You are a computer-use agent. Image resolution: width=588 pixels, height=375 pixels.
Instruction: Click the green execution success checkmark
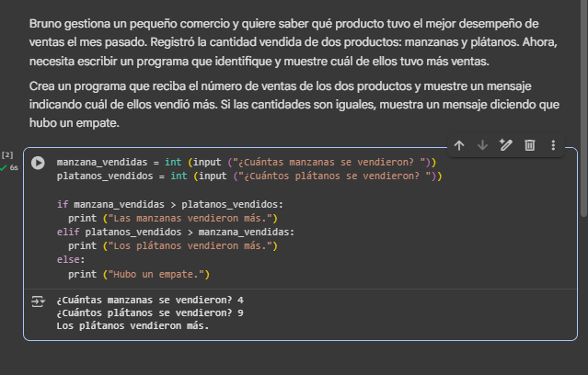(4, 168)
